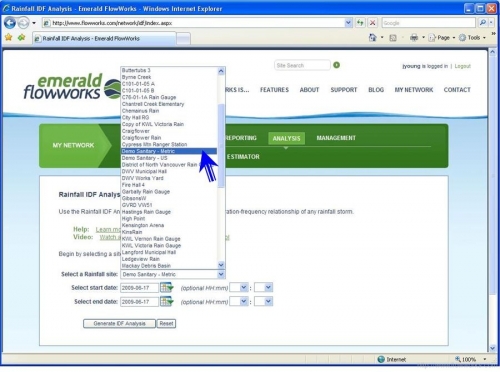Open MY NETWORK in top navigation
The height and width of the screenshot is (372, 500).
tap(414, 90)
